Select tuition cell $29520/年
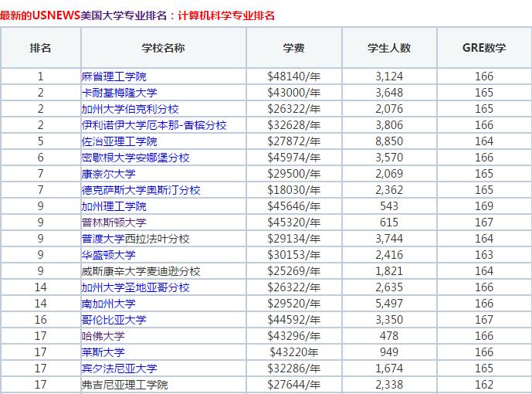Screen dimensions: 532x394 click(x=294, y=304)
